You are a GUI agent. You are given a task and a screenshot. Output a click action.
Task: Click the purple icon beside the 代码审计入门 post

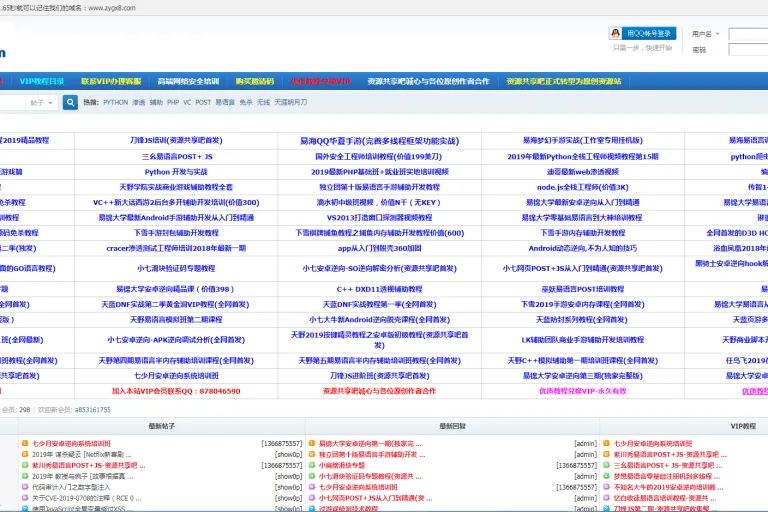pos(25,487)
